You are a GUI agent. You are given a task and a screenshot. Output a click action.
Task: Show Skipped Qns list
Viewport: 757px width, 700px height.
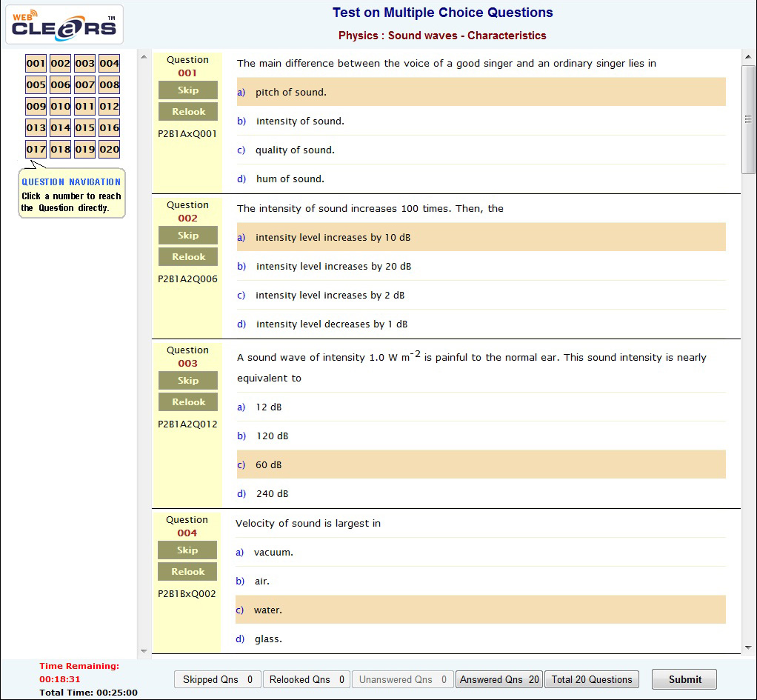click(218, 679)
